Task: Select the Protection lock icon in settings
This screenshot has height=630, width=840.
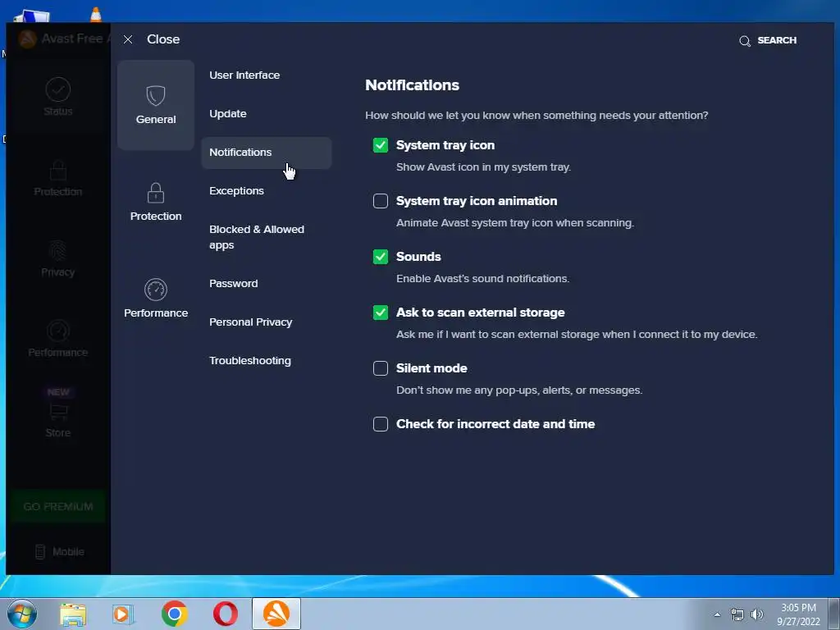Action: [x=156, y=193]
